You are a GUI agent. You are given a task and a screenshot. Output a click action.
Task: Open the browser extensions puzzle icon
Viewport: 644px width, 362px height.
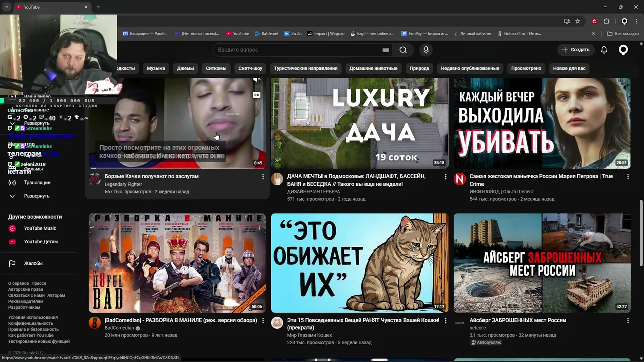tap(607, 21)
